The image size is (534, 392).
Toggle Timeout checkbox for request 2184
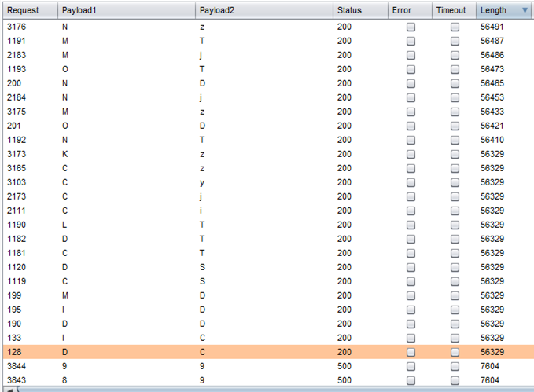pyautogui.click(x=455, y=97)
